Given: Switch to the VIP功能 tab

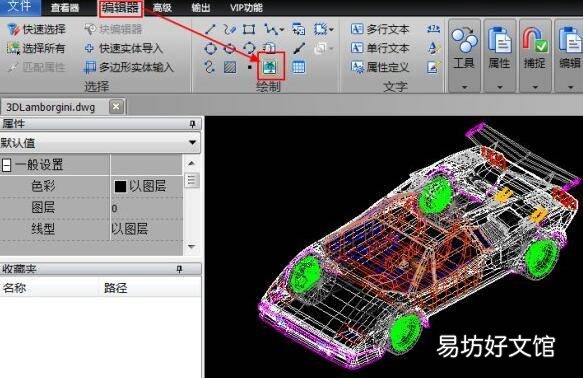Looking at the screenshot, I should click(x=246, y=7).
